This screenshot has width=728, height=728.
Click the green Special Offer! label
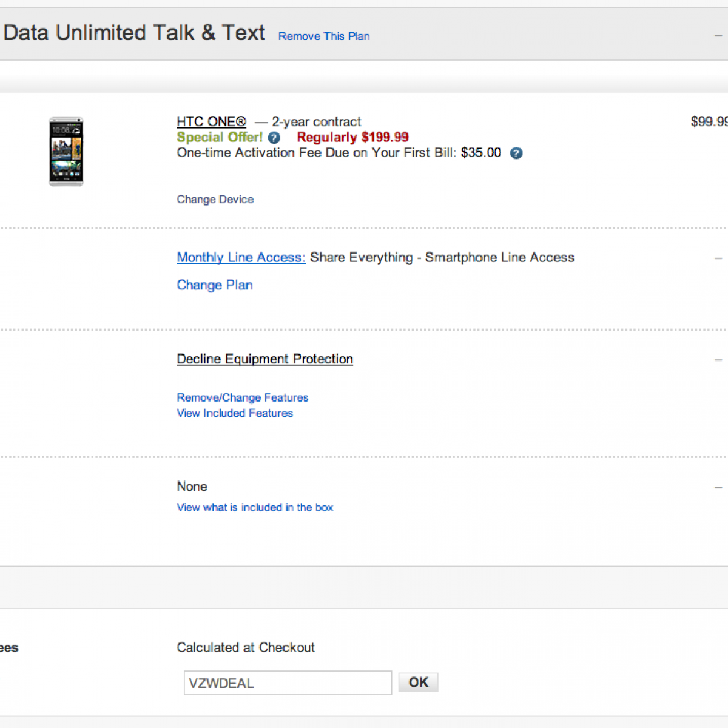[219, 138]
